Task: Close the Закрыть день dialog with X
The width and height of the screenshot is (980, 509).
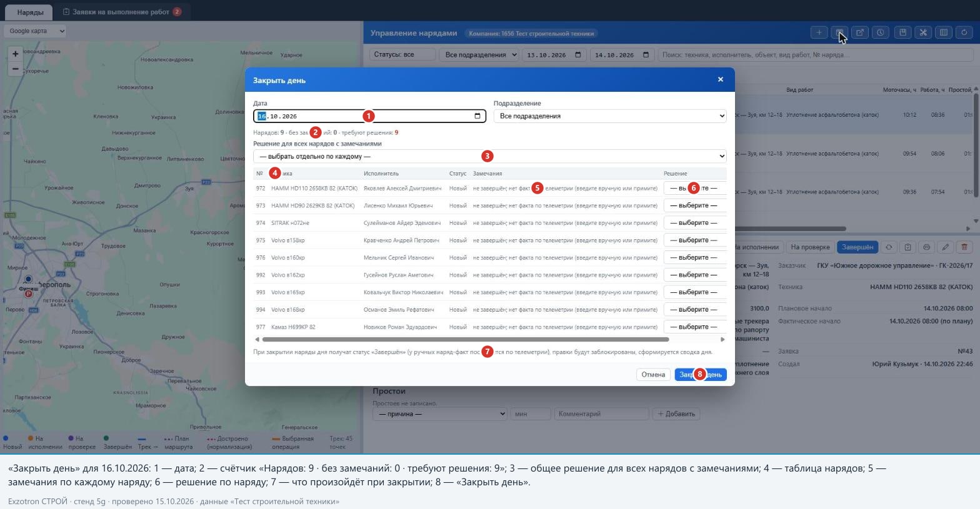Action: pyautogui.click(x=721, y=79)
